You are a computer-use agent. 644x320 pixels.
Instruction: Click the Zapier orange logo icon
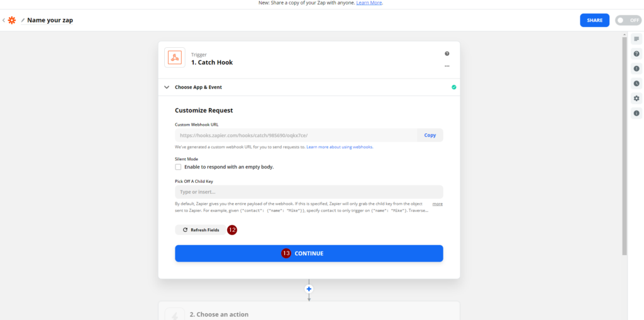(12, 20)
